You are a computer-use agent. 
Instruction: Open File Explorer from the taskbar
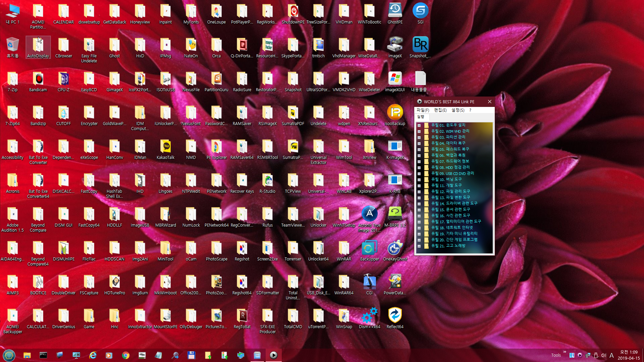(x=27, y=355)
